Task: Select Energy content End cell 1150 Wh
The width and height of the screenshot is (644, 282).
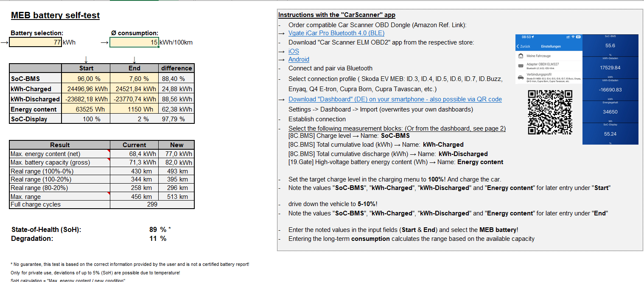Action: pyautogui.click(x=134, y=109)
